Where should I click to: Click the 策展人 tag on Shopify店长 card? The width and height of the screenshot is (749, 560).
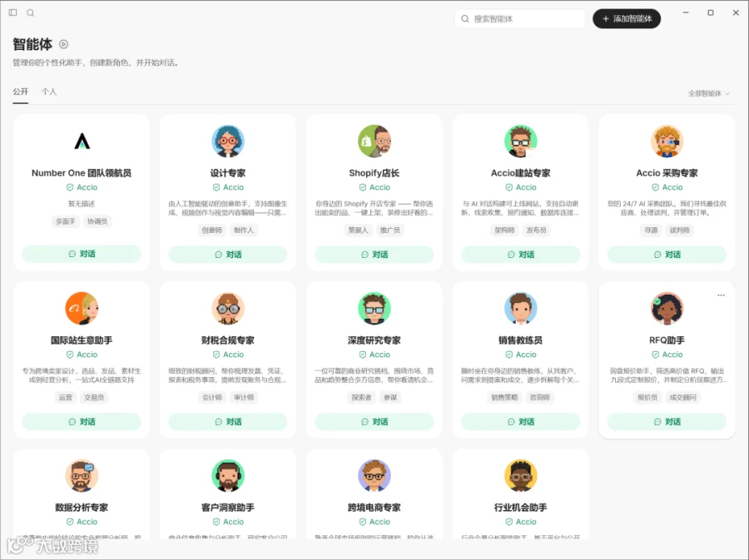click(358, 230)
